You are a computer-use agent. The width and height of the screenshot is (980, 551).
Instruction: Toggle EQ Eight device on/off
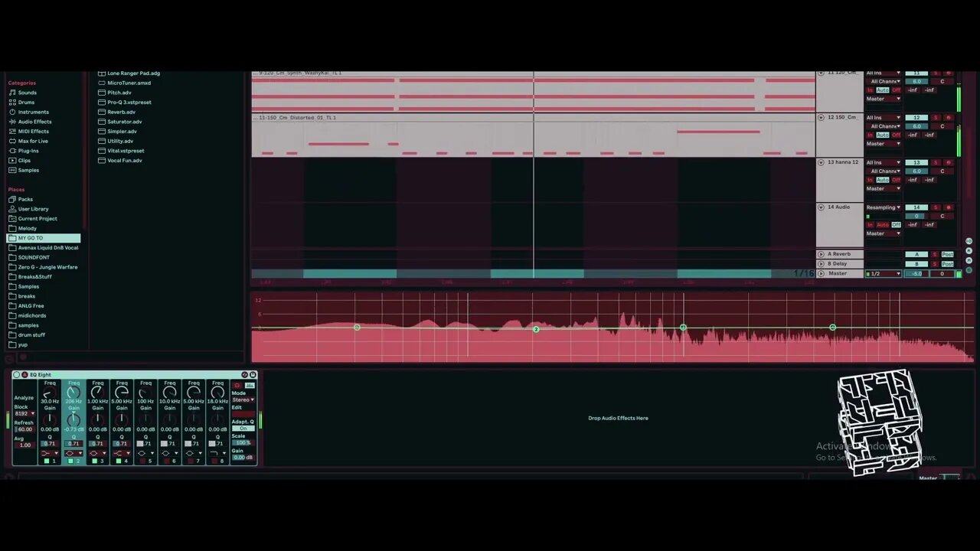click(16, 375)
